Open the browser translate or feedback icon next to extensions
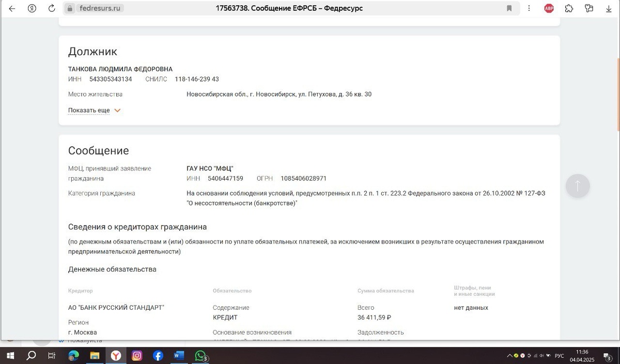The image size is (620, 364). (588, 8)
